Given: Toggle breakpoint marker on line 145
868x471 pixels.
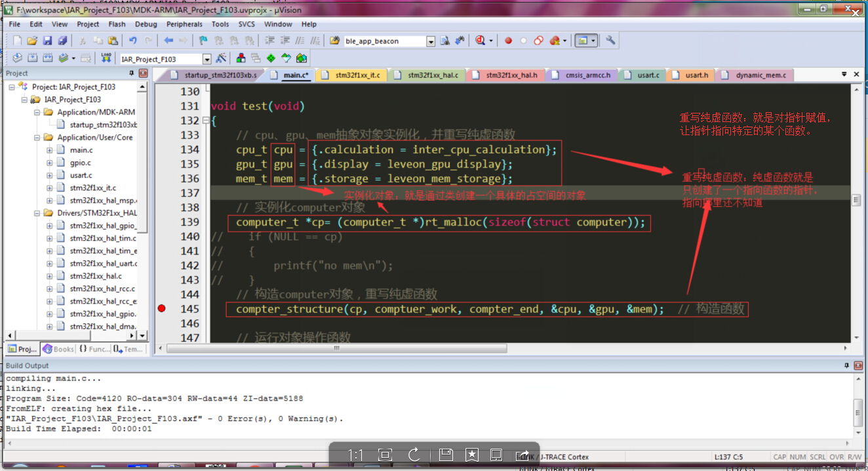Looking at the screenshot, I should [x=162, y=308].
